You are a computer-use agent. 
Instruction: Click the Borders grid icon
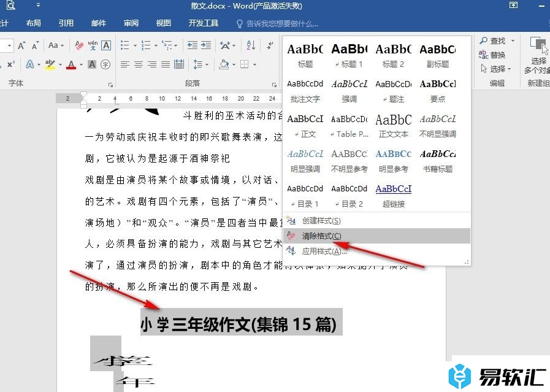coord(245,64)
